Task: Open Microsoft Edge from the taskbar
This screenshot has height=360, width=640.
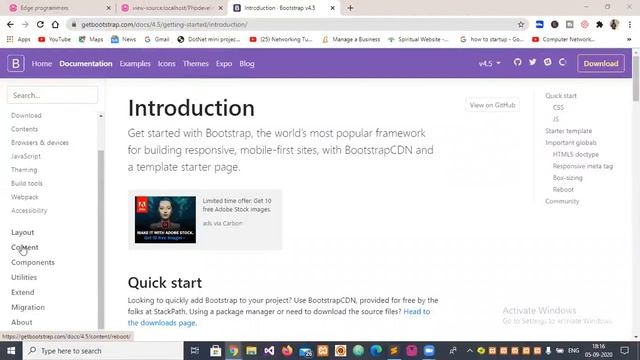Action: pos(376,351)
